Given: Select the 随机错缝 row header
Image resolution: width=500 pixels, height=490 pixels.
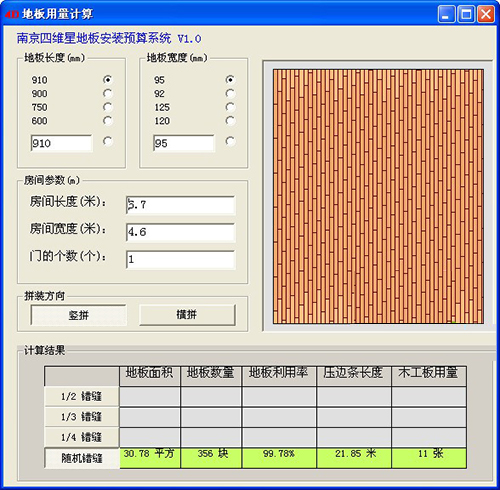Looking at the screenshot, I should 82,458.
